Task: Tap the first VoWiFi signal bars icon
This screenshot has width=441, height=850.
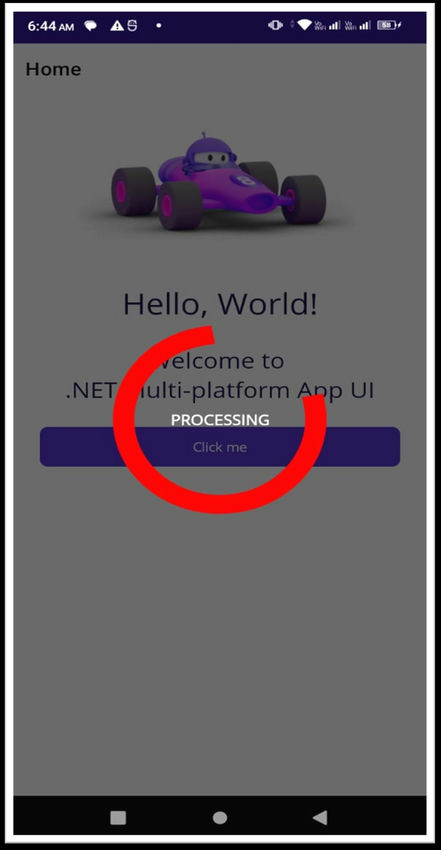Action: click(x=327, y=25)
